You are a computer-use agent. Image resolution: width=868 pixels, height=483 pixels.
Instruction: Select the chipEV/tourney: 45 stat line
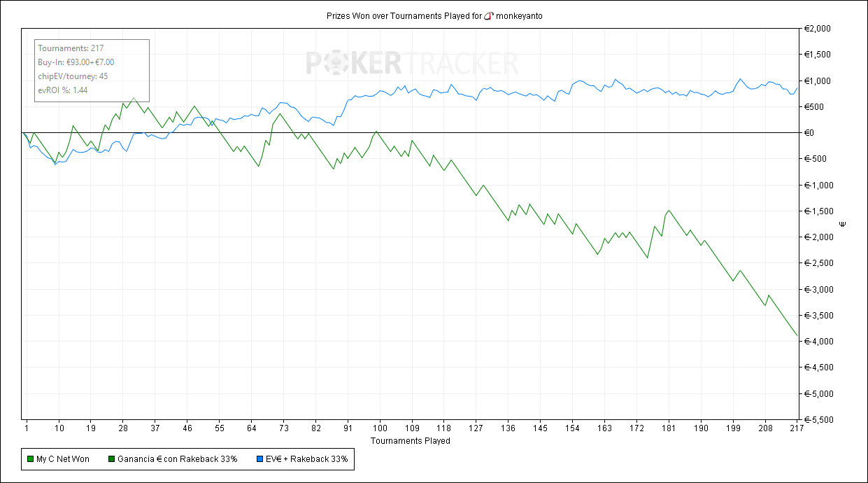[73, 76]
